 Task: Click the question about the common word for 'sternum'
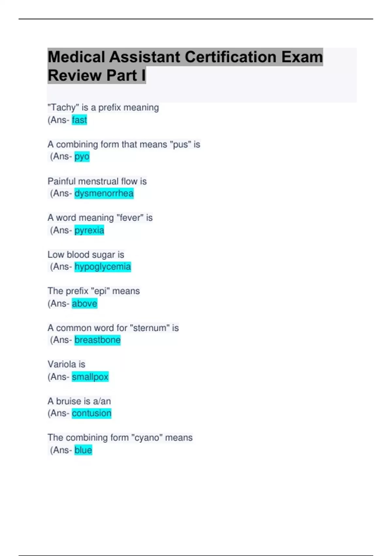(x=113, y=328)
